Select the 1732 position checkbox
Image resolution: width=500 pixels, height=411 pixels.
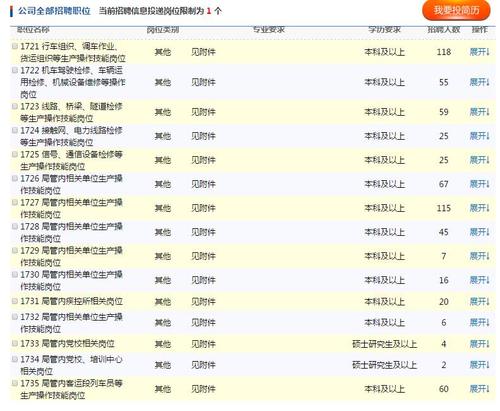pos(15,317)
